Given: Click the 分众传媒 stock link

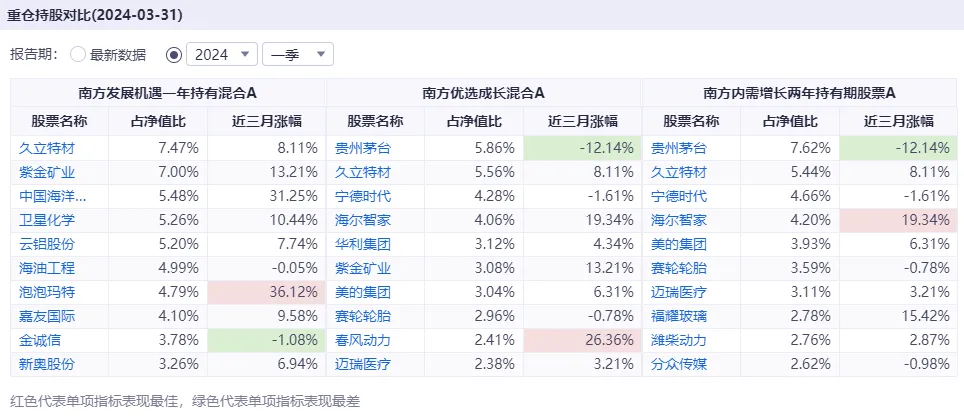Looking at the screenshot, I should [x=678, y=364].
